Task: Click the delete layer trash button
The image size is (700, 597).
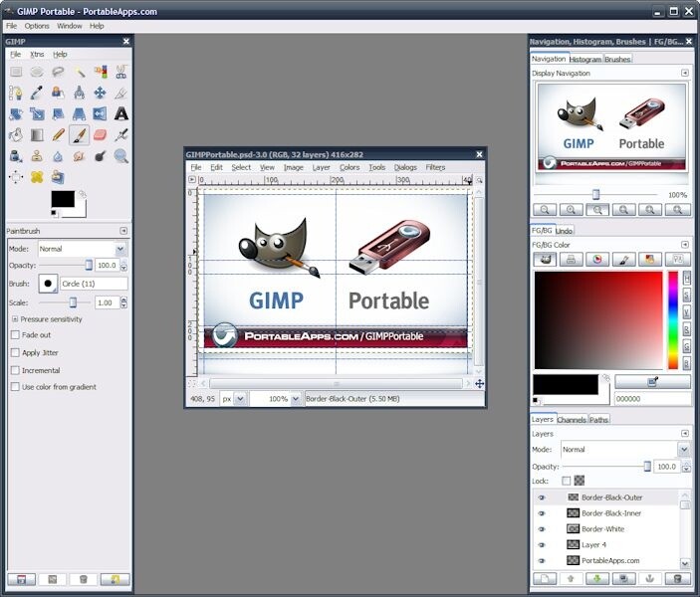Action: 677,579
